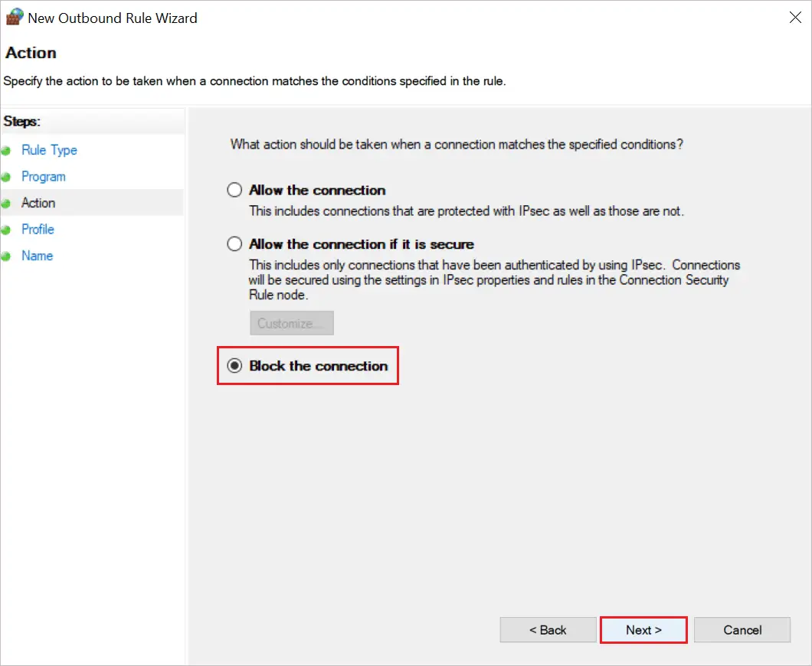This screenshot has width=812, height=666.
Task: Open the Name step in sidebar
Action: pos(37,256)
